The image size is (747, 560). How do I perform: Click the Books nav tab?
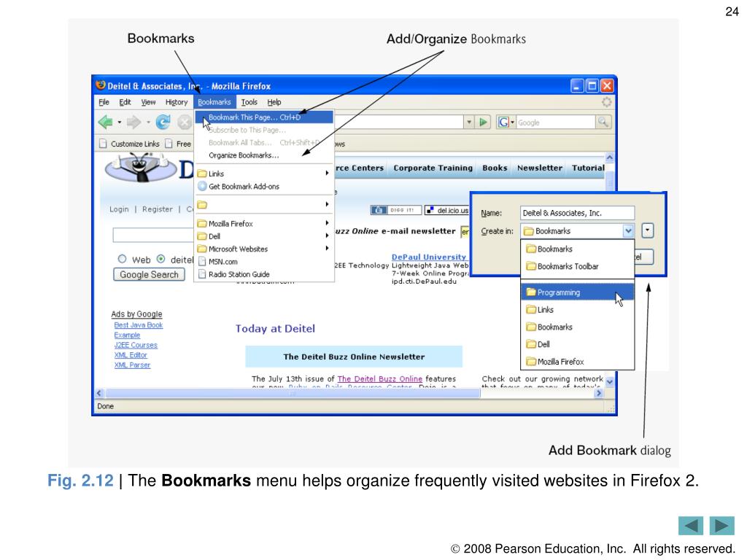click(495, 168)
